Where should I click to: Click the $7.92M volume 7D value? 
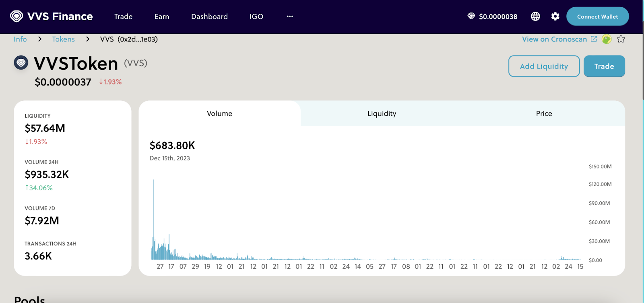pos(42,221)
